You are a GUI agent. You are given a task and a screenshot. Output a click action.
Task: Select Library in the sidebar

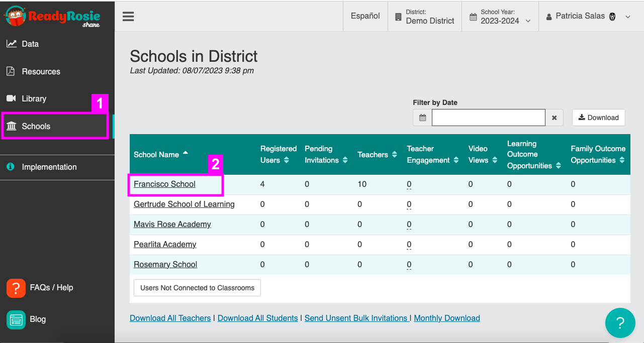[x=34, y=98]
